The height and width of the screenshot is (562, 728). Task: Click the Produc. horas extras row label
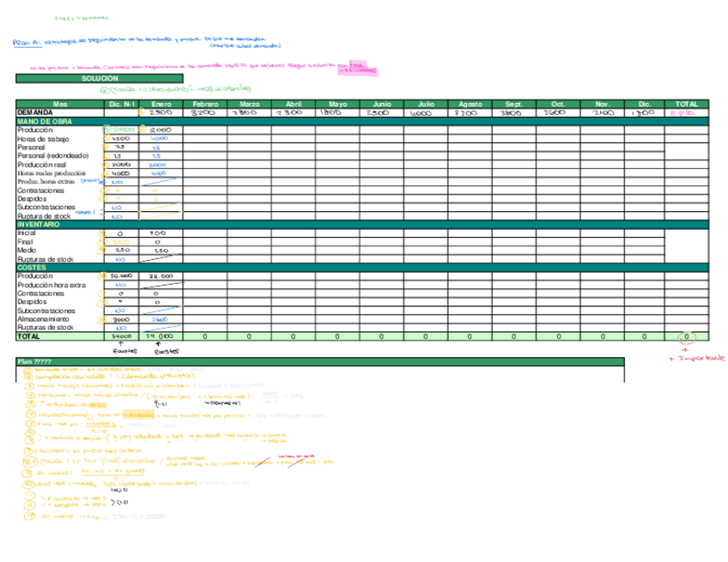pos(46,181)
